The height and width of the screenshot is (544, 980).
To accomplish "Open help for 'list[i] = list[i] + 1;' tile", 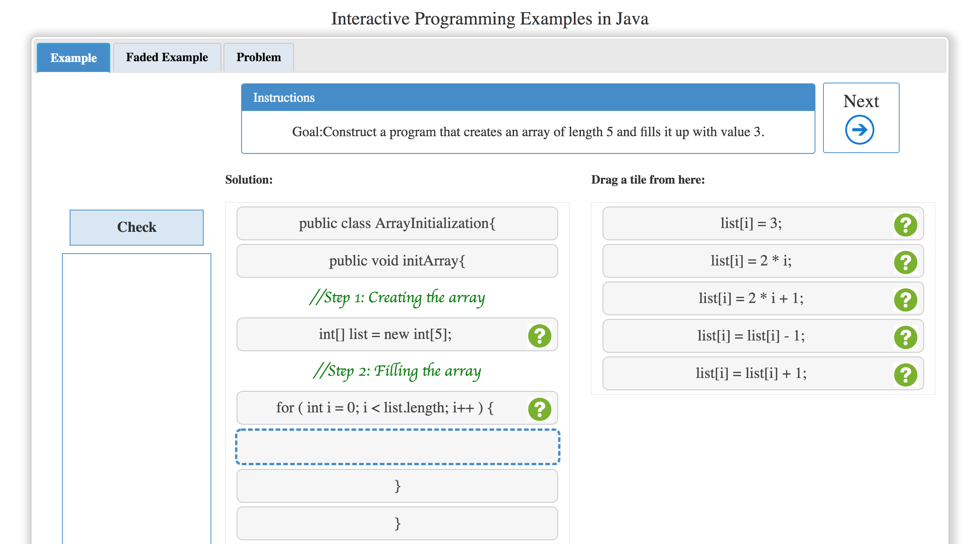I will [905, 375].
